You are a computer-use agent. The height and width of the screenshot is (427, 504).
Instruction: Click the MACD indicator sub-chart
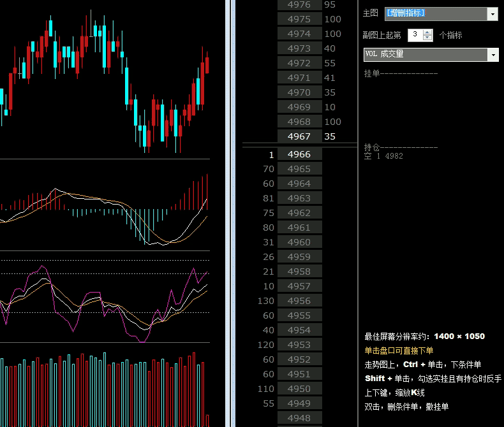(105, 205)
